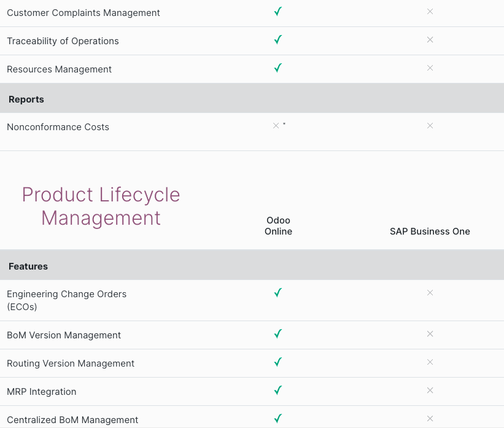This screenshot has width=504, height=428.
Task: Click SAP cross for MRP Integration
Action: coord(430,391)
